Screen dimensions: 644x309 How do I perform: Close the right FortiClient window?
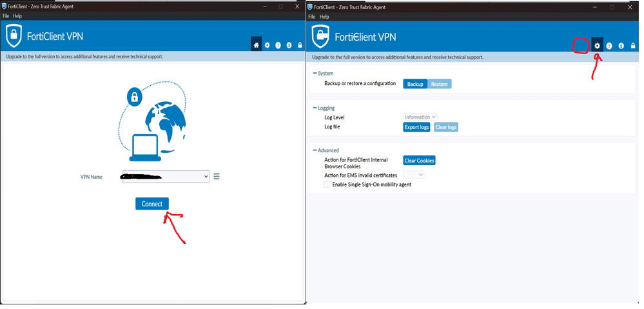coord(630,7)
